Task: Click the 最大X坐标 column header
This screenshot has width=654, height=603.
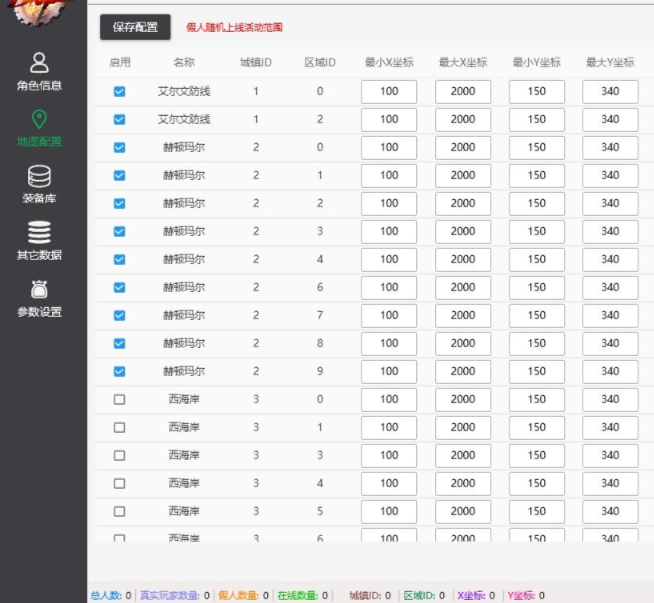Action: tap(463, 63)
